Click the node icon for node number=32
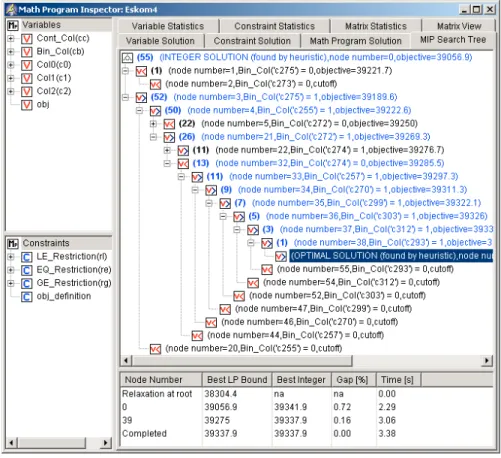Viewport: 501px width, 458px height. [183, 164]
